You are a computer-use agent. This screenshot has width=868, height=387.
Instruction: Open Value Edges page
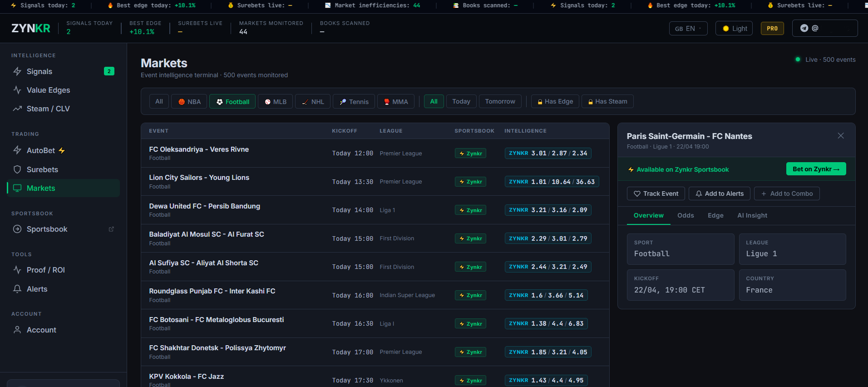click(x=64, y=90)
